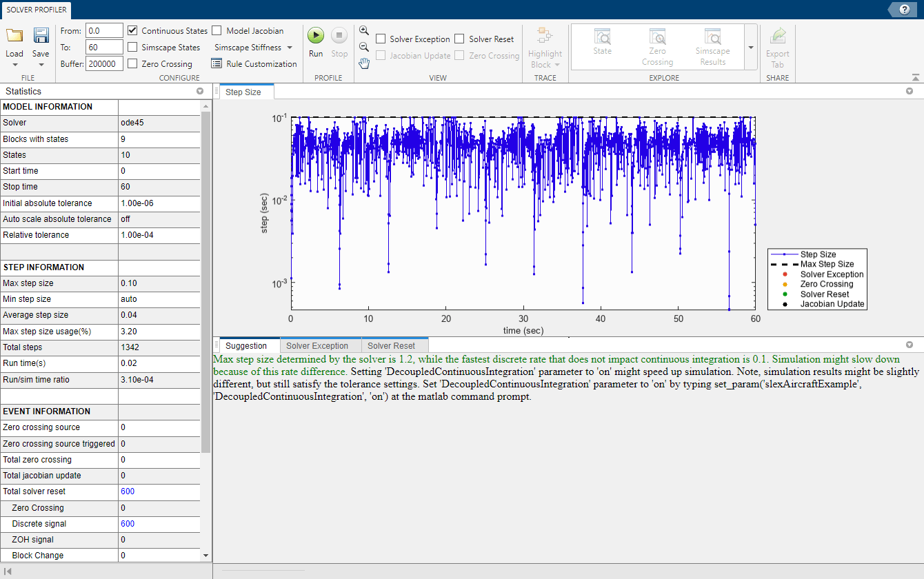Image resolution: width=924 pixels, height=579 pixels.
Task: Enable the Solver Reset view checkbox
Action: [460, 39]
